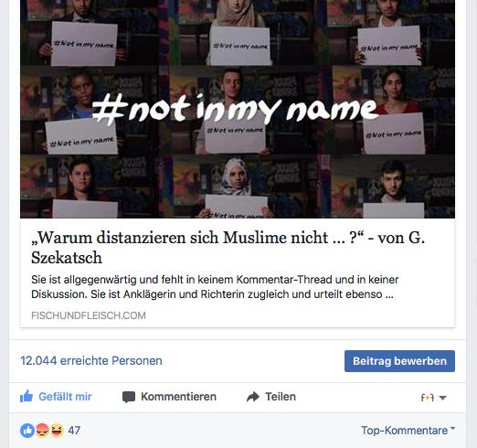477x448 pixels.
Task: Toggle the Gefällt mir like state
Action: pos(56,397)
